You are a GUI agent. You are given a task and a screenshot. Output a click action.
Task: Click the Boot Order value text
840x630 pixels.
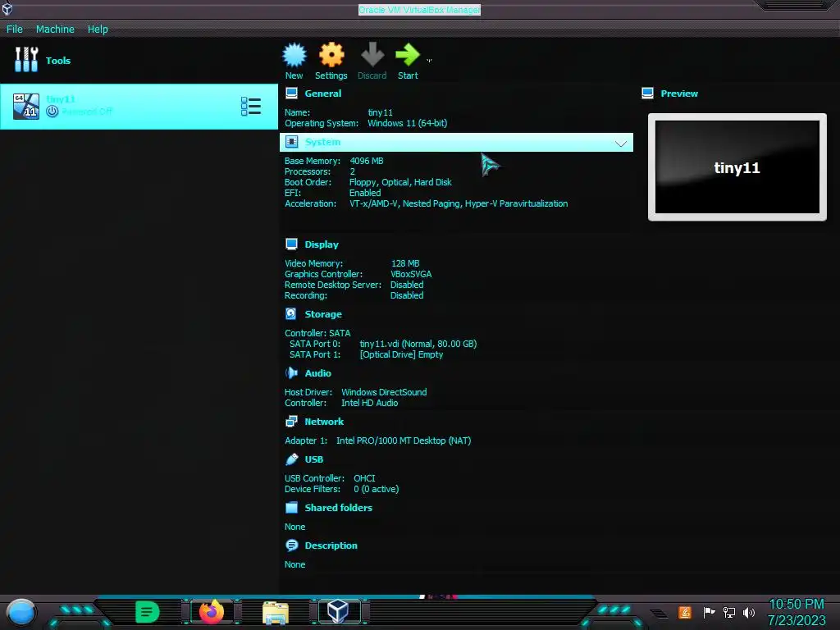click(x=400, y=182)
